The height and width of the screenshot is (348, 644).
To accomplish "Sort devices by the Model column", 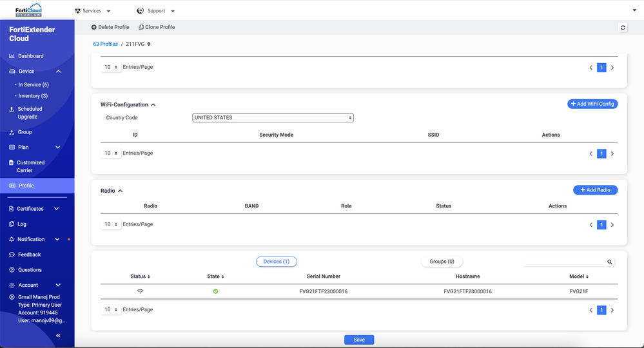I will [578, 276].
